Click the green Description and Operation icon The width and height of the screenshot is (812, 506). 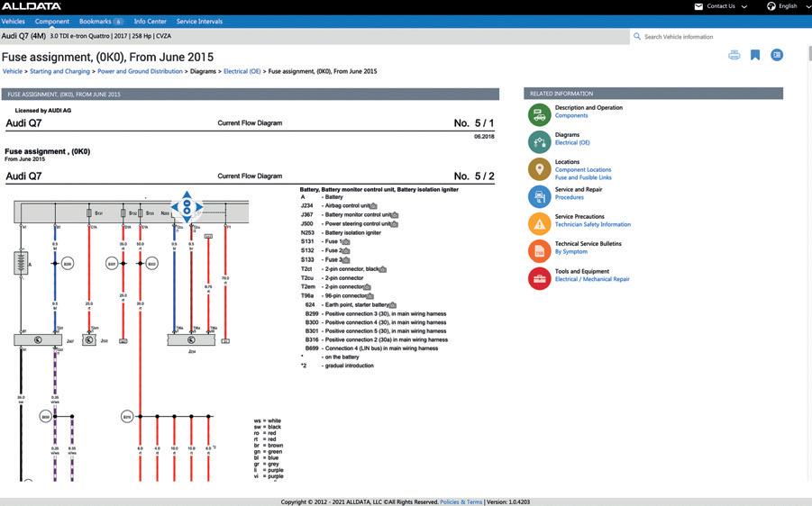point(539,115)
